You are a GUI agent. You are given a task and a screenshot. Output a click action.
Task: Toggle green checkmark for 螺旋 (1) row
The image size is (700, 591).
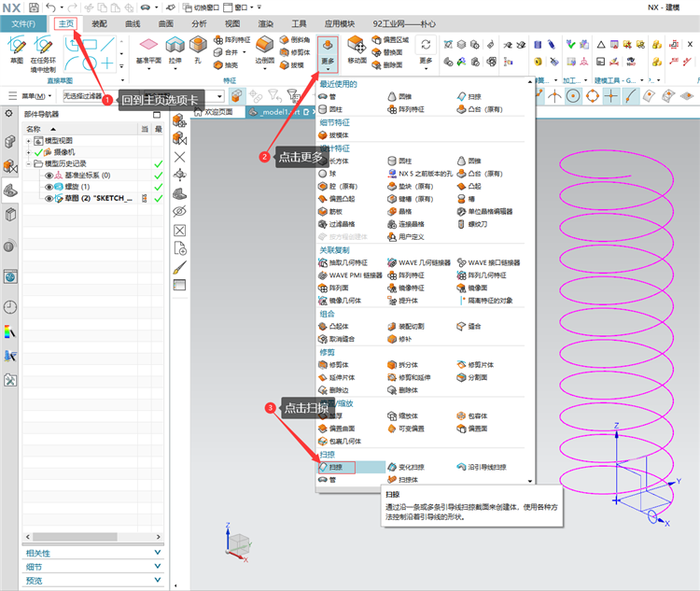pyautogui.click(x=158, y=187)
